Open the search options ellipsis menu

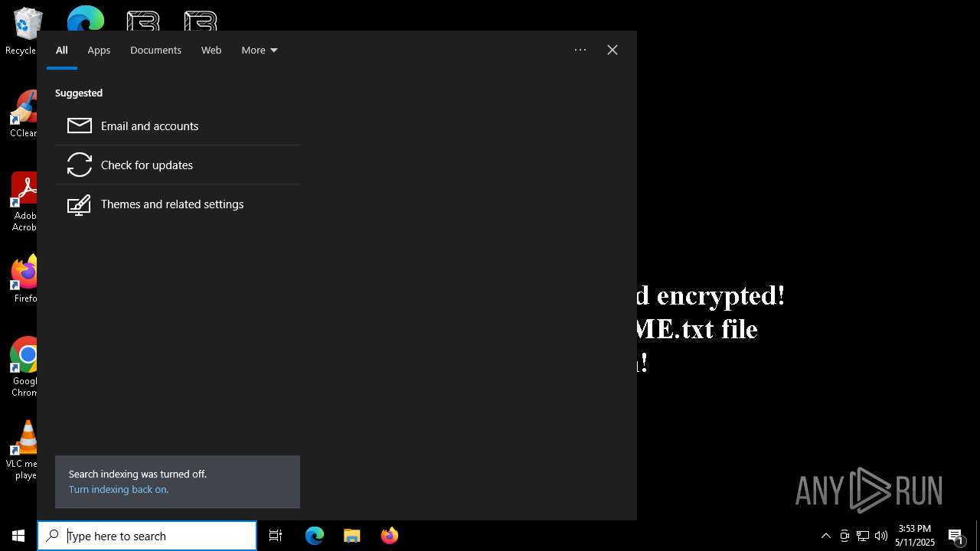tap(580, 50)
